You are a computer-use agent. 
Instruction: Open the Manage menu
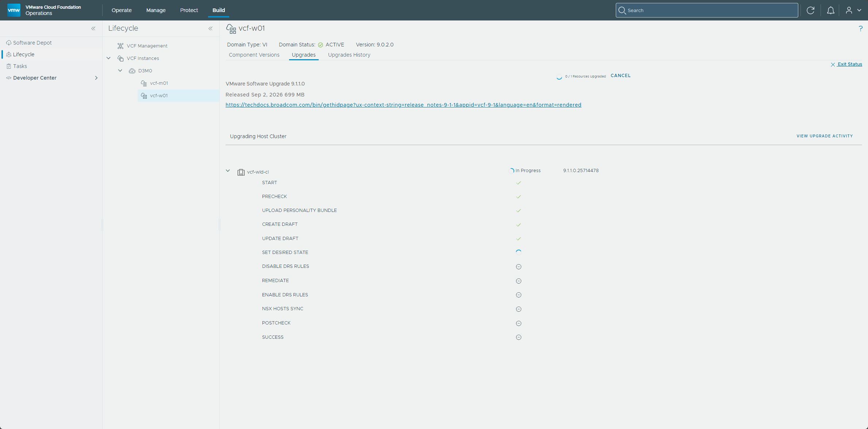[156, 10]
